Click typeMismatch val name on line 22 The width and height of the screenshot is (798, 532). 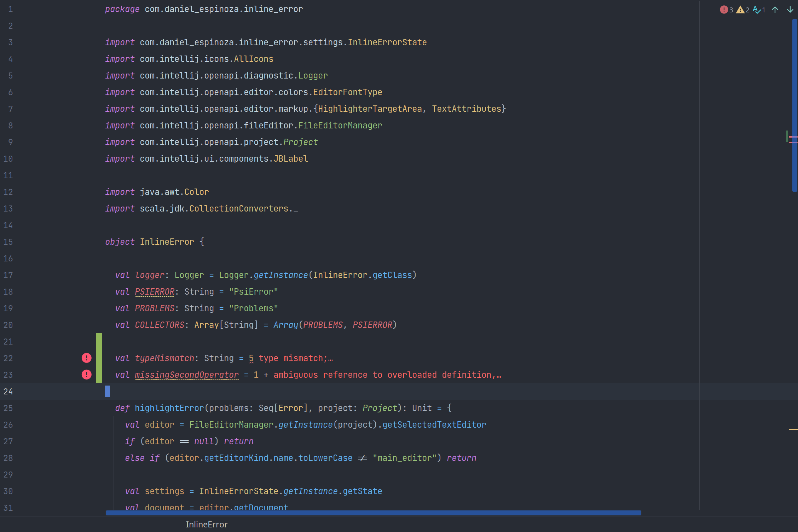(164, 358)
